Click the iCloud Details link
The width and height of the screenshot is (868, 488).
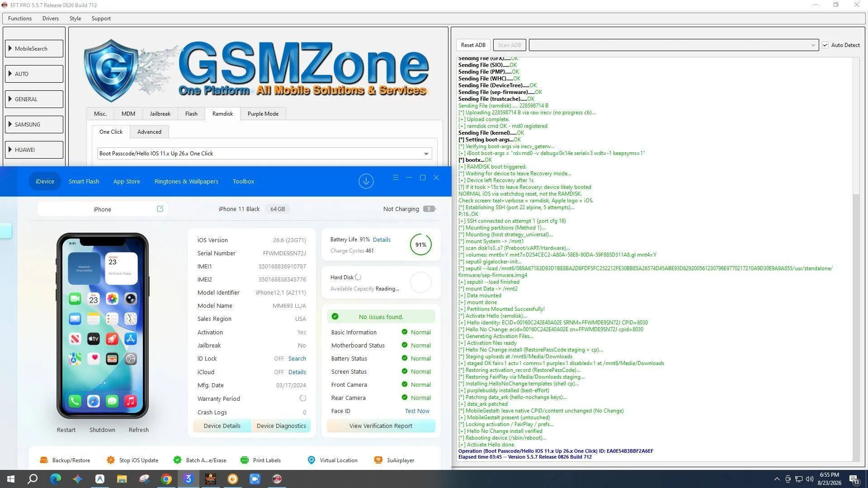(x=297, y=372)
